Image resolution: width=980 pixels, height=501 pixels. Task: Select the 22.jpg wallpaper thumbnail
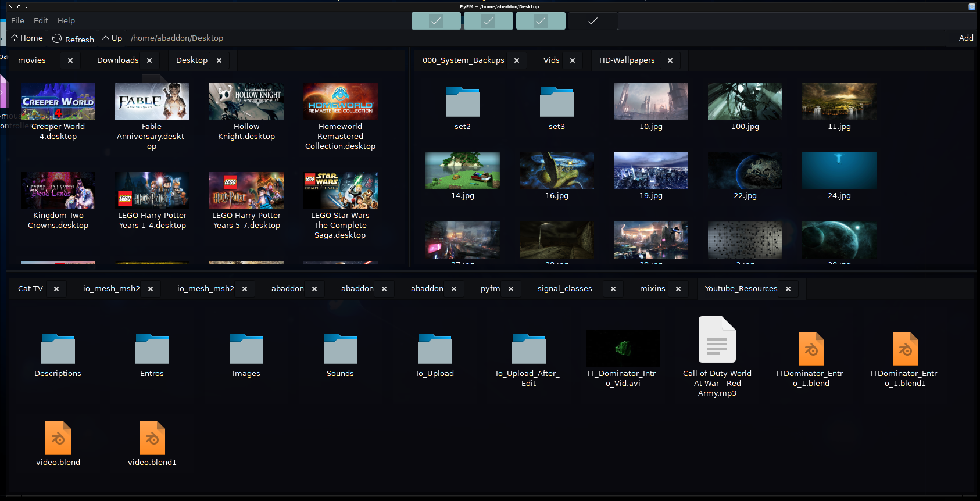coord(745,171)
